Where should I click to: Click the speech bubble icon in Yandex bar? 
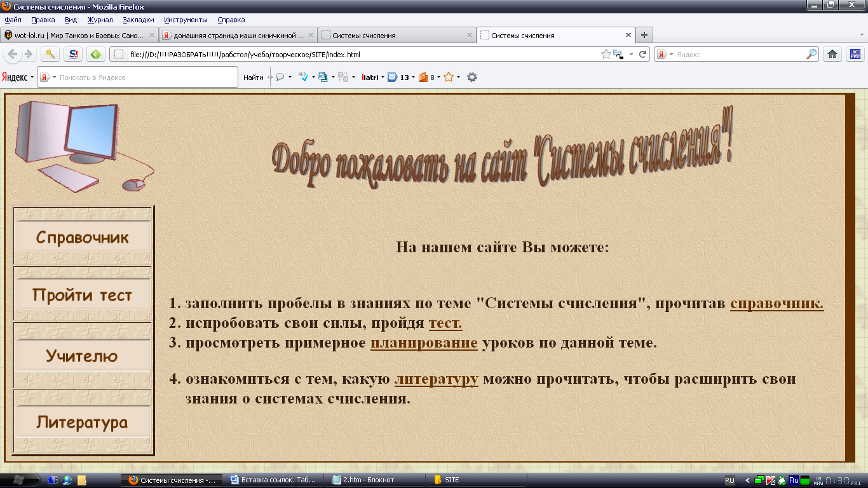(280, 78)
